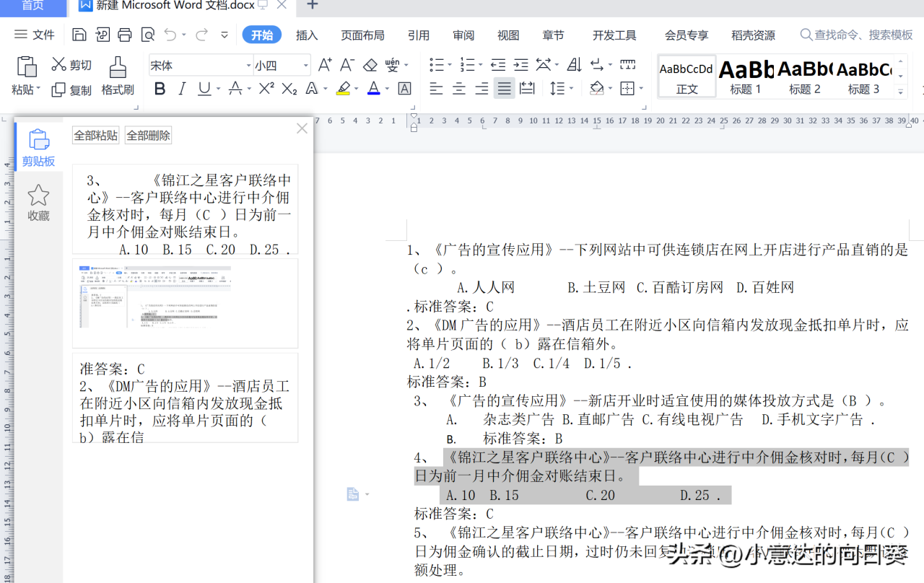
Task: Open a new tab with plus button
Action: [x=312, y=5]
